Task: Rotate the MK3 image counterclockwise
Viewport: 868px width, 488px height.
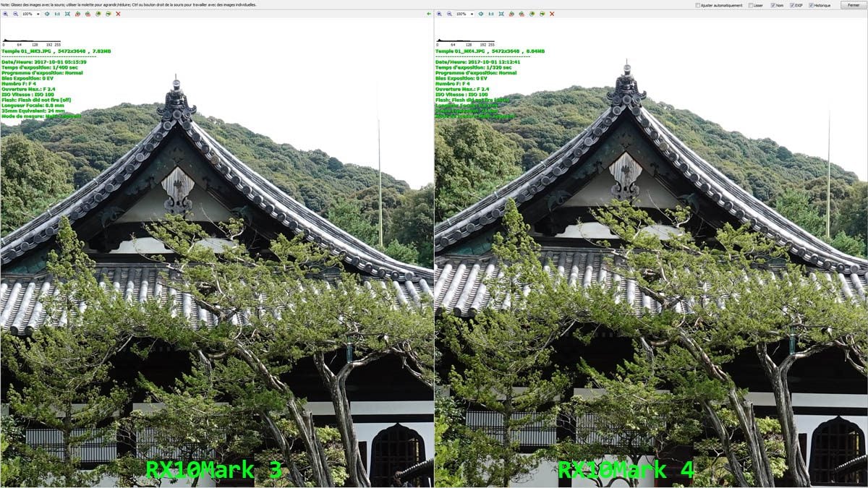Action: point(77,14)
